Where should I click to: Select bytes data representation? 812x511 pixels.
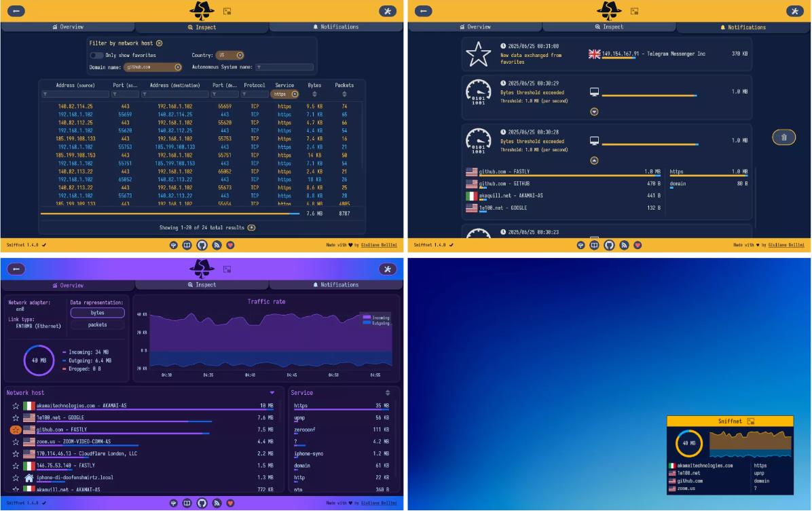97,313
